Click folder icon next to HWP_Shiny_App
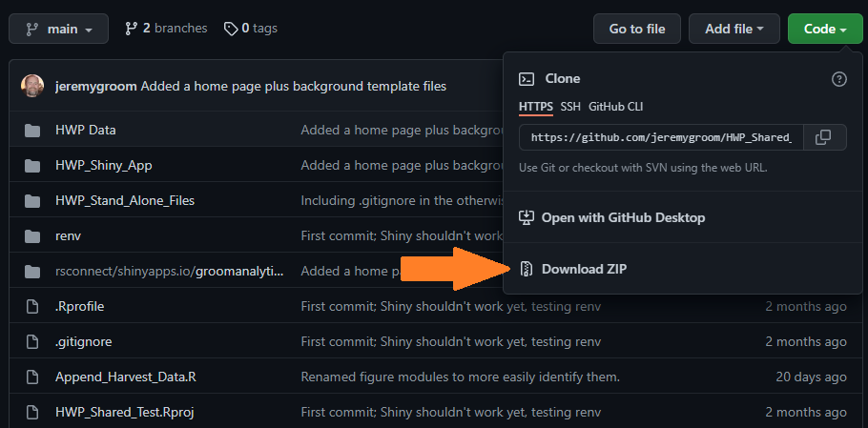Screen dimensions: 868x428 tap(32, 165)
